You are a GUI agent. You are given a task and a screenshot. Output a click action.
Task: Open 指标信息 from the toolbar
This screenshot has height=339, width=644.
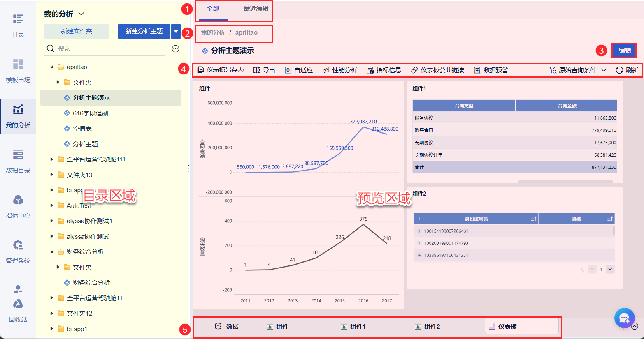[x=384, y=70]
